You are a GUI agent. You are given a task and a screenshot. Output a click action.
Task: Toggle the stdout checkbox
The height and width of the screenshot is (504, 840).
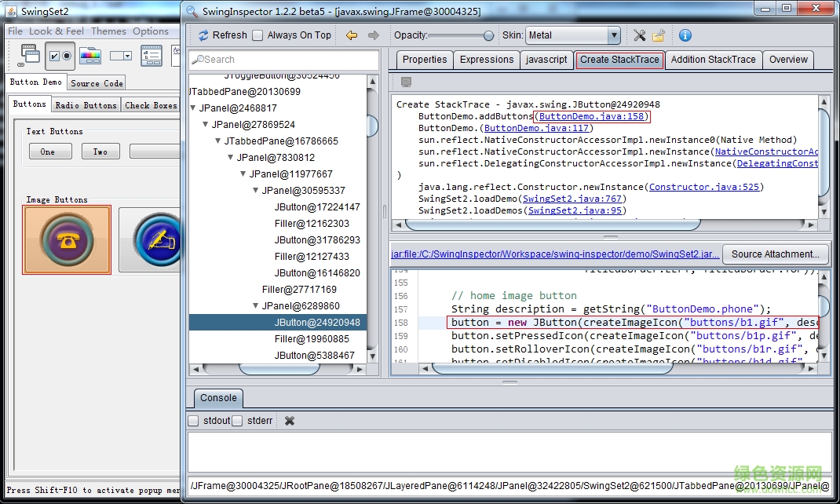(194, 421)
